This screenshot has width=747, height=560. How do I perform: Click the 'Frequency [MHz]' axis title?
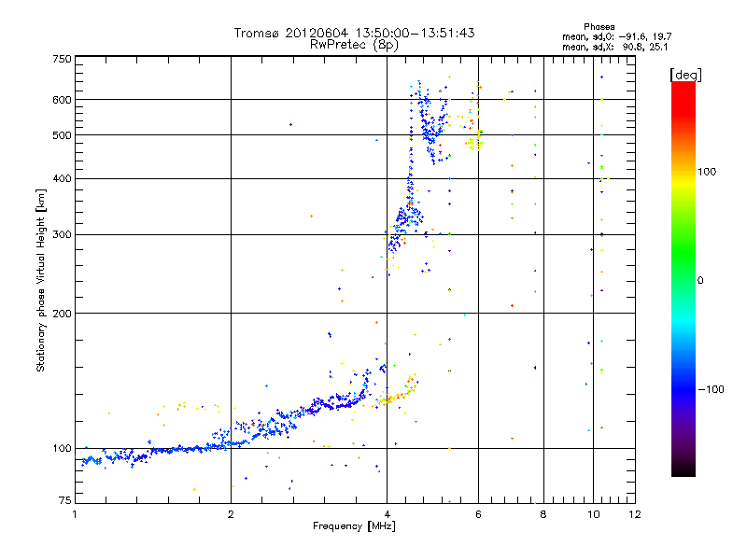pos(354,526)
